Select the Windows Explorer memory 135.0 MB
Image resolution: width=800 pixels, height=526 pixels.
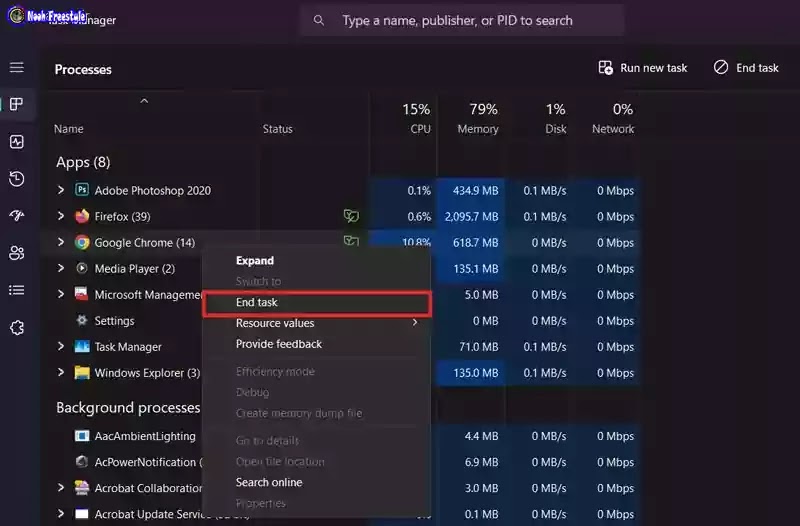point(476,373)
